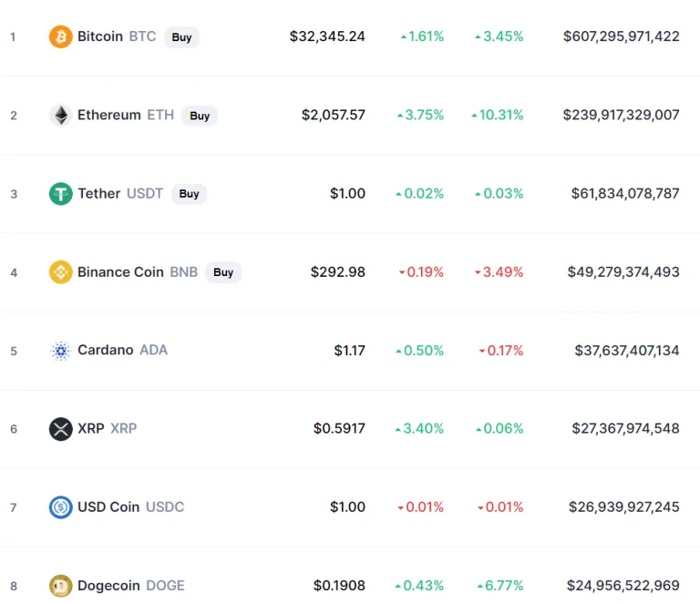This screenshot has height=604, width=700.
Task: Open the Cardano ADA name link
Action: pos(122,350)
